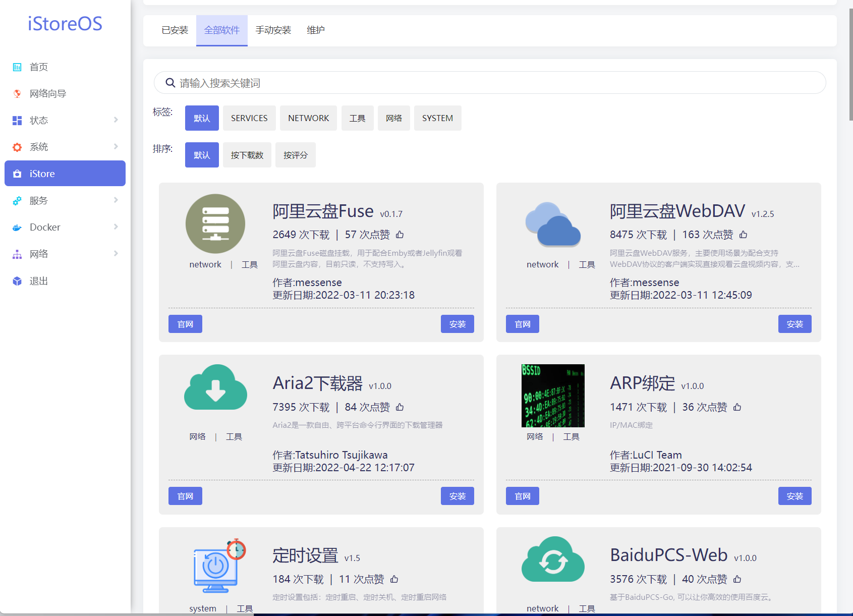Click the 退出 logout cube icon
Screen dimensions: 853x616
coord(17,281)
